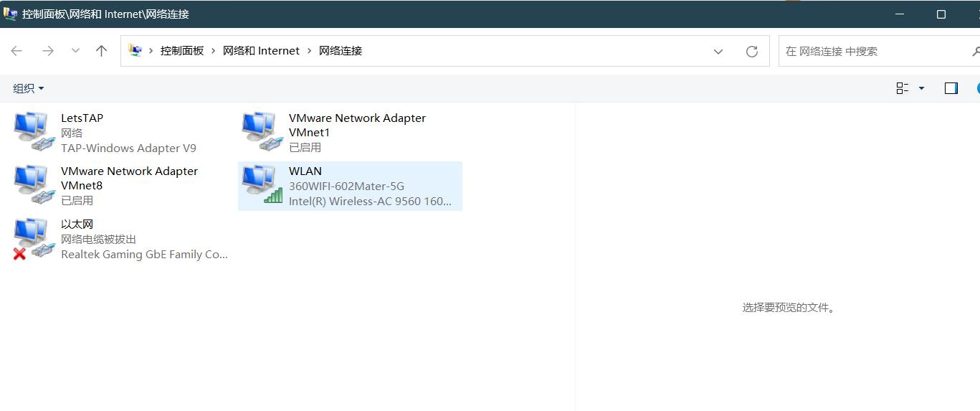The width and height of the screenshot is (980, 411).
Task: Click 360WIFI-602Mater-5G network name
Action: coord(346,186)
